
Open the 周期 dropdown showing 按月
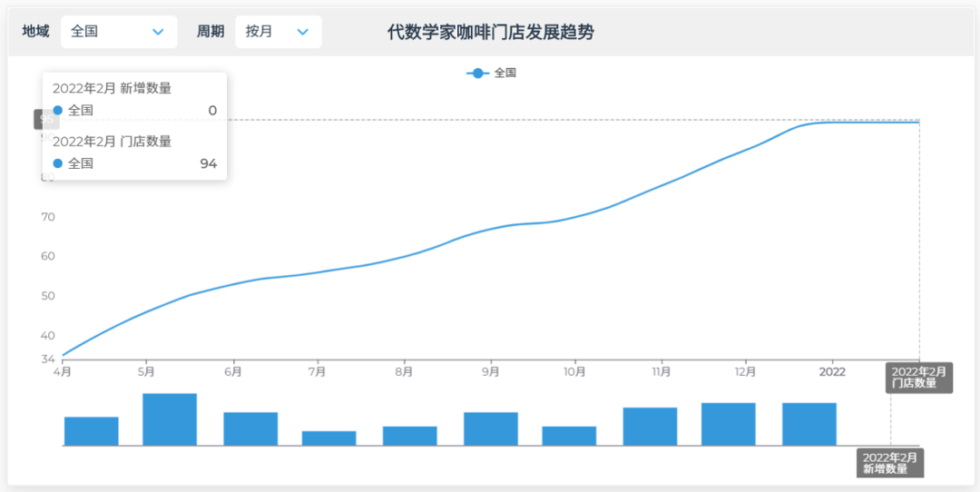coord(278,32)
